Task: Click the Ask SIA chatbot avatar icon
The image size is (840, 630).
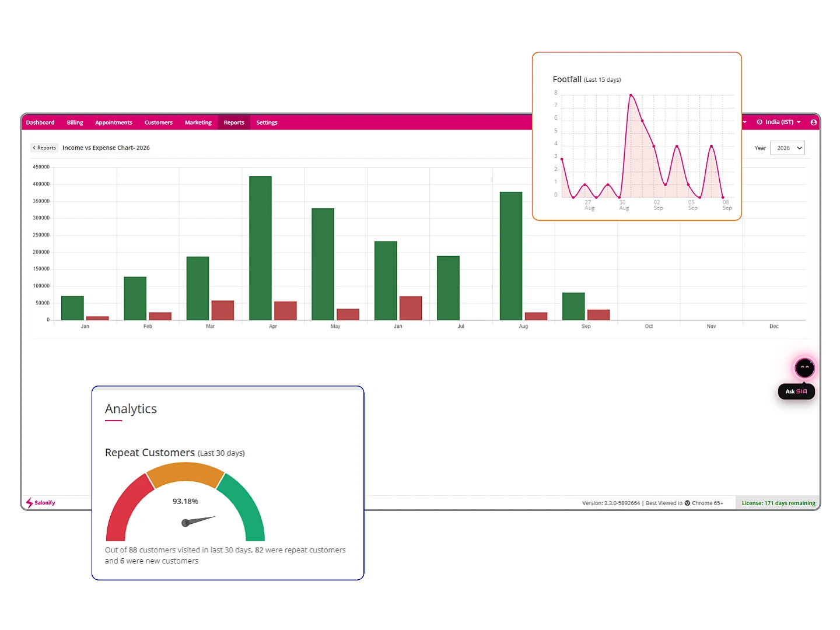Action: point(804,367)
